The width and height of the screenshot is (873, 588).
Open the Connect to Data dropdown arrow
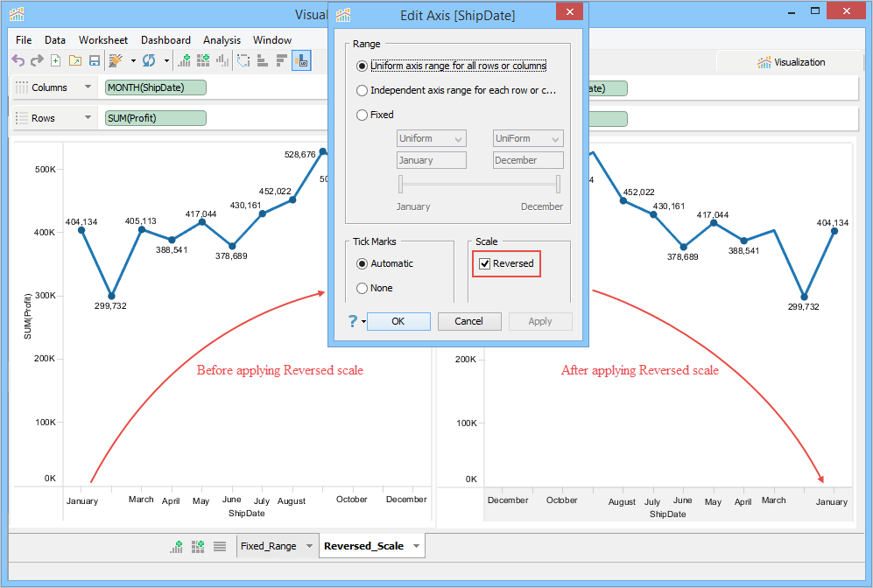click(133, 60)
